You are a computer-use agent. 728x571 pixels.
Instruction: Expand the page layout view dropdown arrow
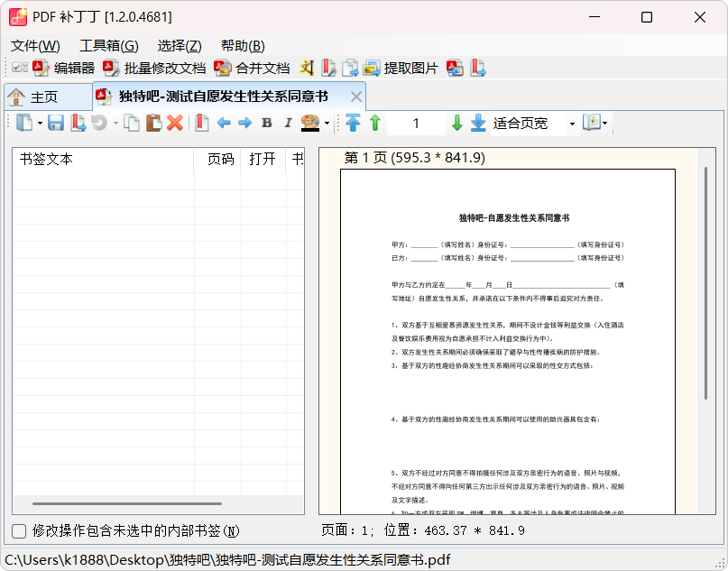point(605,124)
